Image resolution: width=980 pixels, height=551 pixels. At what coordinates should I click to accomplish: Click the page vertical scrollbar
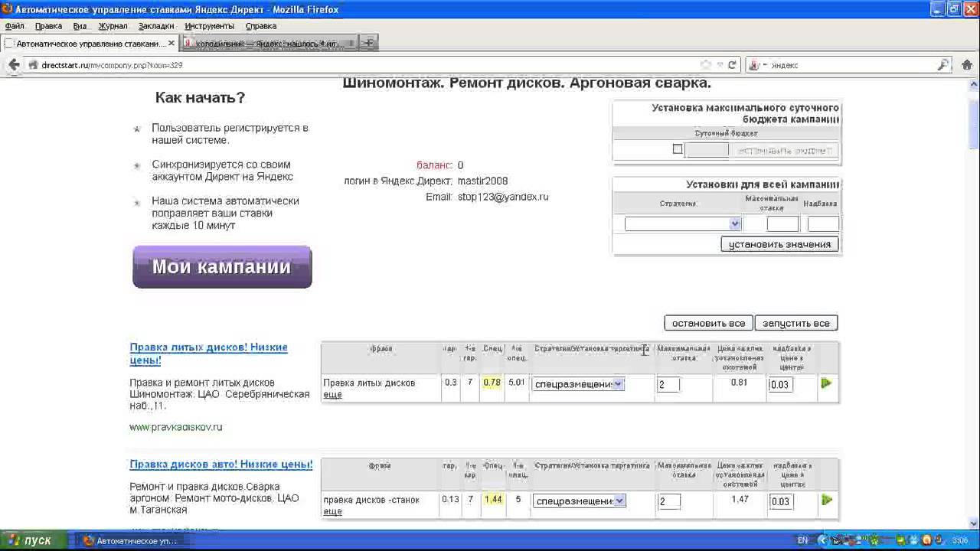tap(974, 302)
